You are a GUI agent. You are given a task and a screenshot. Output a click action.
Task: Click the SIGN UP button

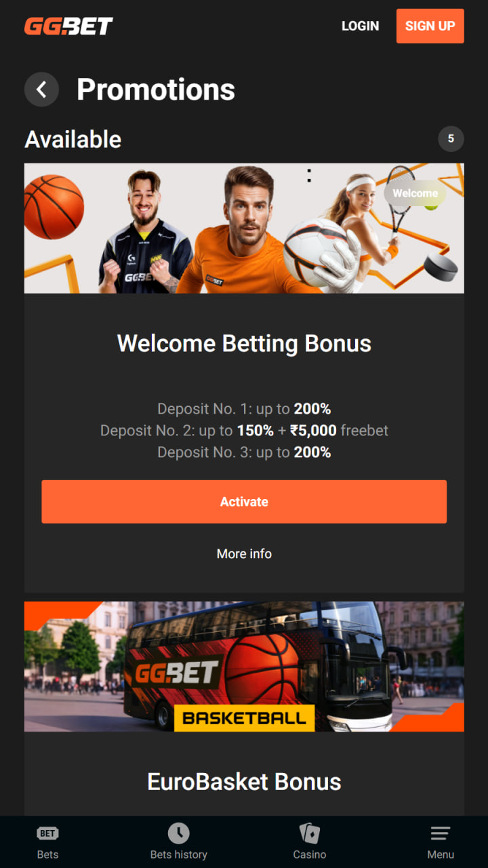point(430,26)
